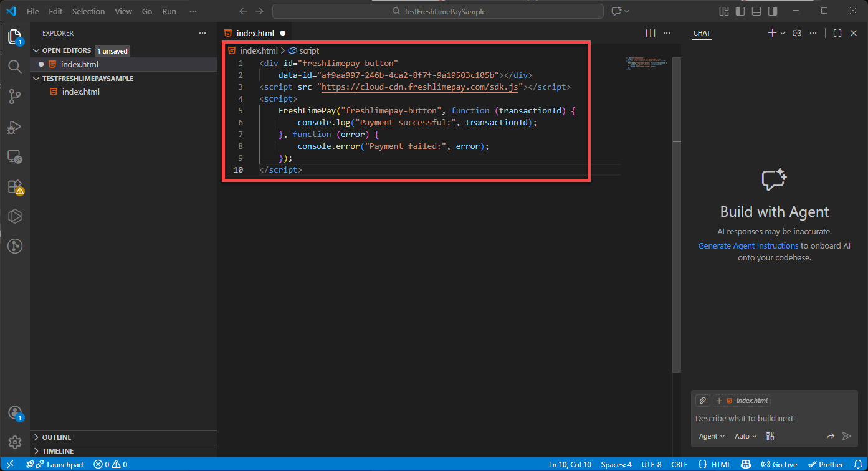Open the Agent mode dropdown
868x471 pixels.
[x=712, y=436]
